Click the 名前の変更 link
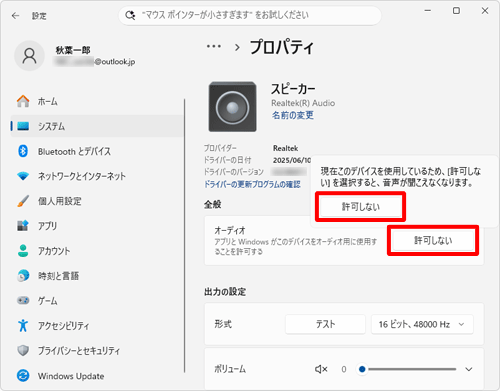Viewport: 500px width, 391px height. 293,115
